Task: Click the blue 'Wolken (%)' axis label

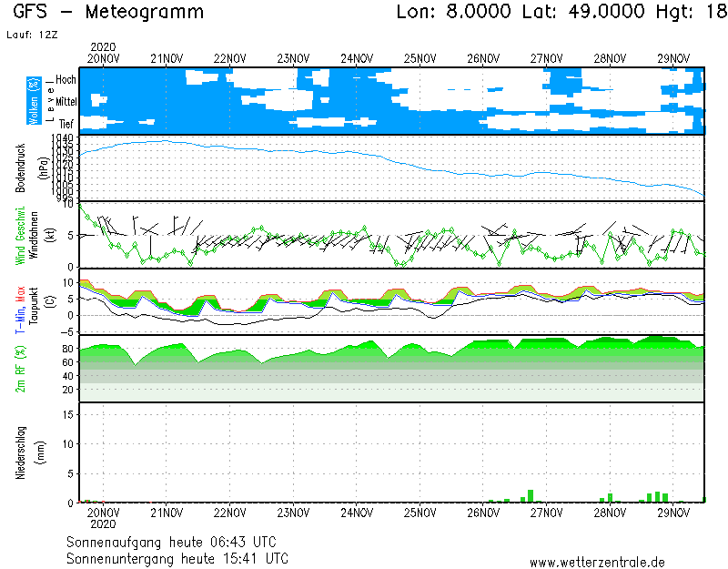Action: pyautogui.click(x=34, y=101)
